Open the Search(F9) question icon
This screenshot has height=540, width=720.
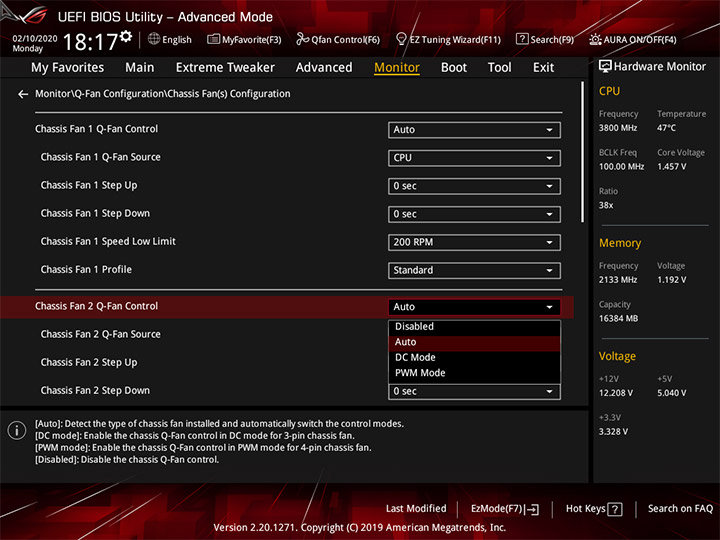coord(522,39)
